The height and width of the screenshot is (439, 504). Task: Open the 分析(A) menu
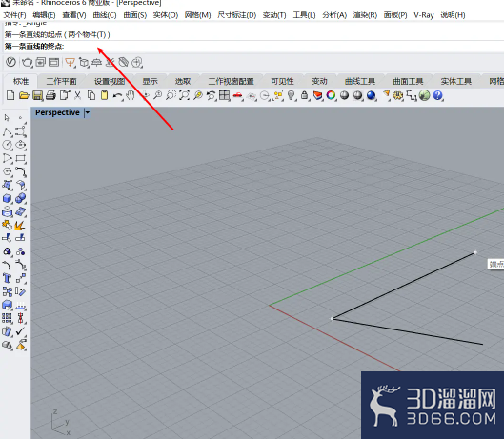(x=334, y=15)
